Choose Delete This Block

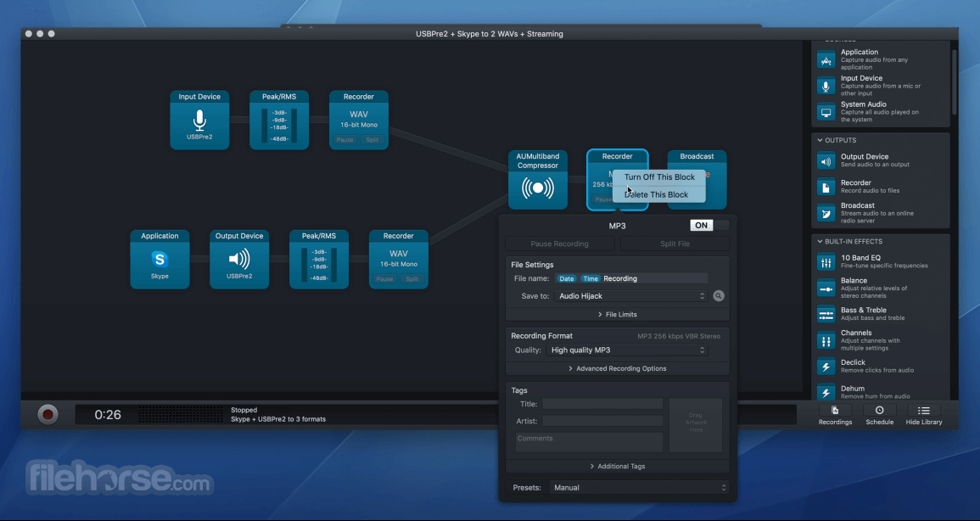pyautogui.click(x=659, y=195)
